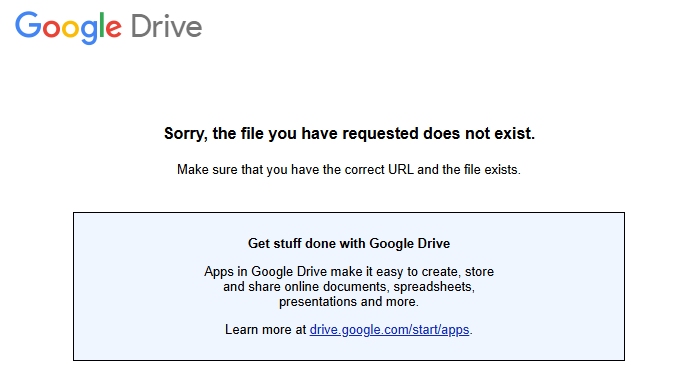The image size is (682, 392).
Task: Click the red letter e in Google logo
Action: click(x=113, y=29)
